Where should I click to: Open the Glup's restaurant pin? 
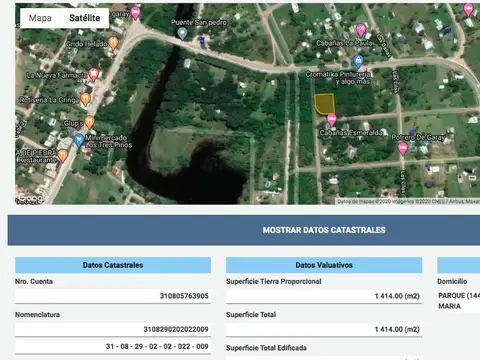coord(89,122)
